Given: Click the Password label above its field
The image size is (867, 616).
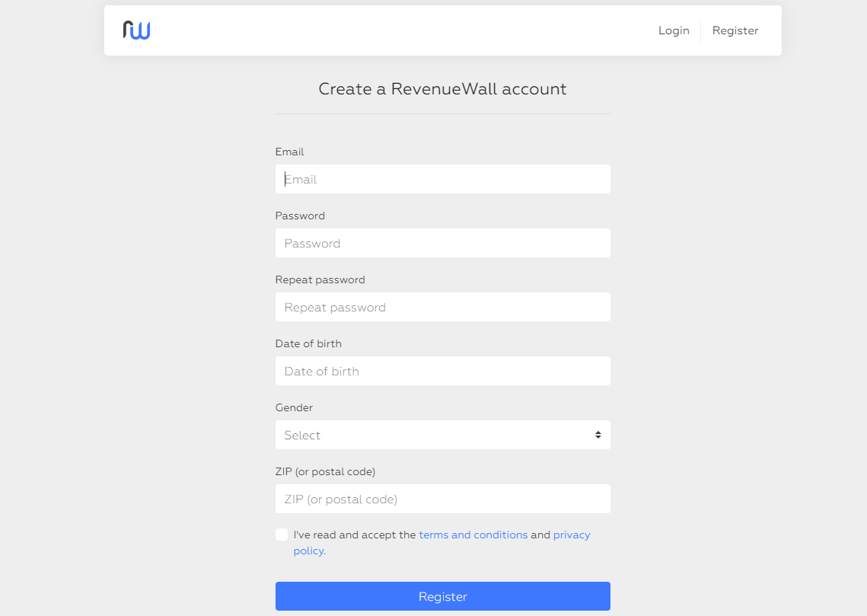Looking at the screenshot, I should point(300,215).
